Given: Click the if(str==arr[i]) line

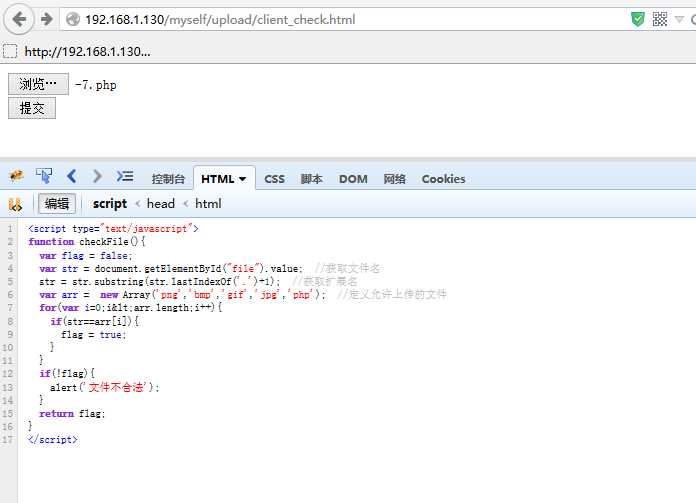Looking at the screenshot, I should pyautogui.click(x=95, y=321).
